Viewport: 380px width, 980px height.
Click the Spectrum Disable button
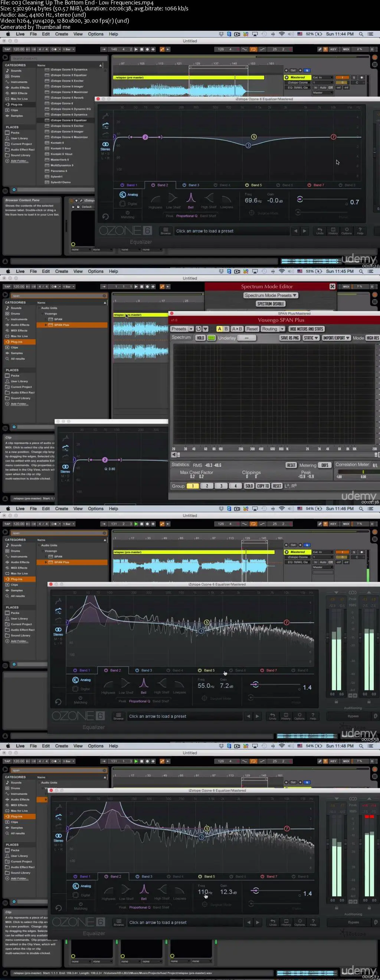pos(271,304)
